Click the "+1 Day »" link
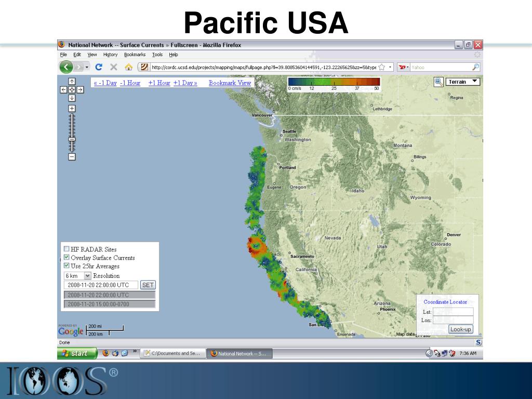532x399 pixels. click(x=185, y=83)
